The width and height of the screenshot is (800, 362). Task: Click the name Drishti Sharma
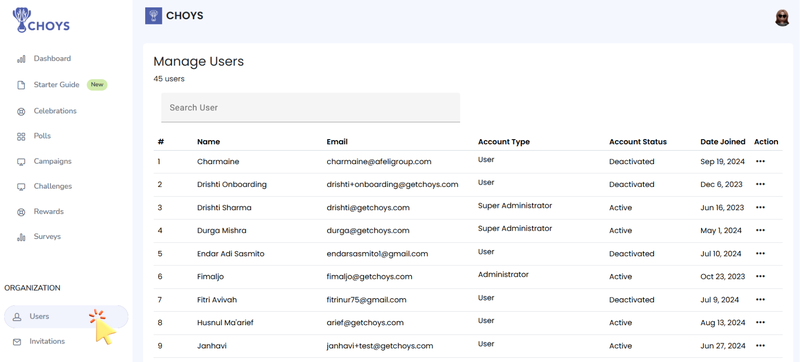point(224,208)
